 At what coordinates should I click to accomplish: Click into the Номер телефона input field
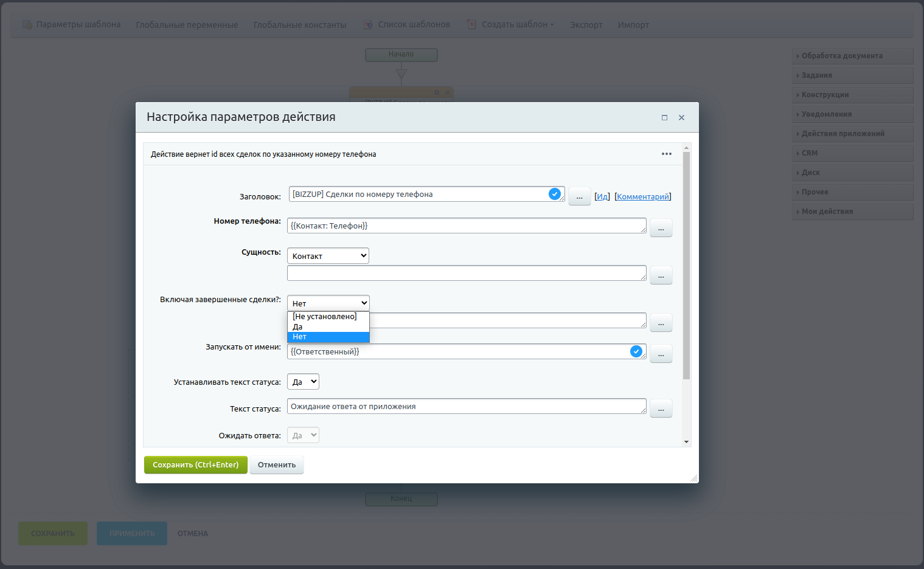tap(465, 226)
